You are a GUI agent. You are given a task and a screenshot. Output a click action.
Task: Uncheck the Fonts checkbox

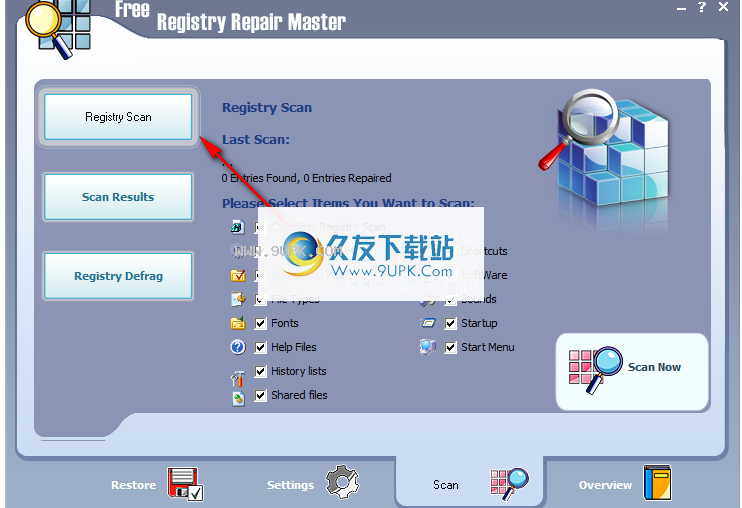(261, 324)
